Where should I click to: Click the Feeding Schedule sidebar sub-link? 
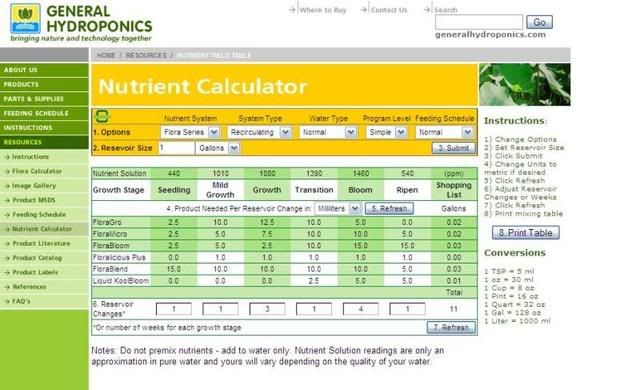coord(39,214)
